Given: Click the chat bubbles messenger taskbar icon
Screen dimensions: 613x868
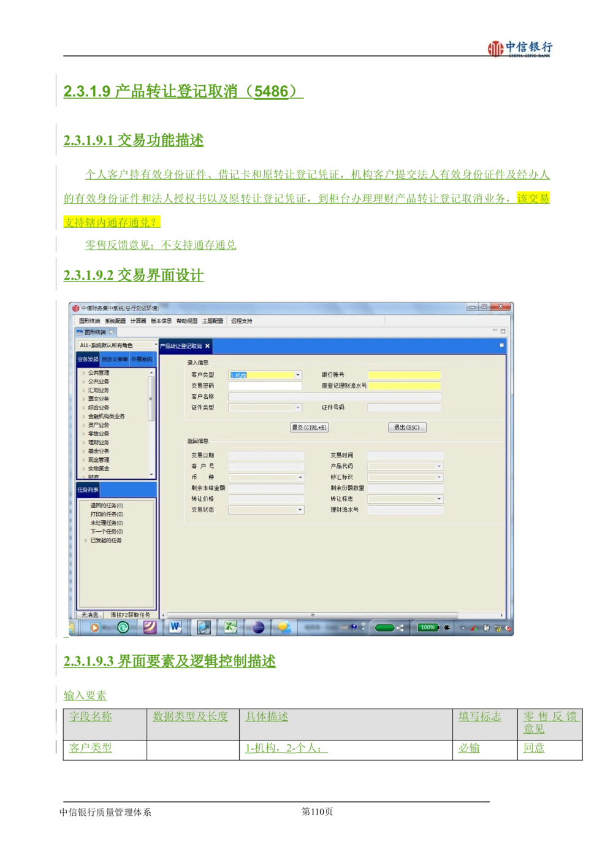Looking at the screenshot, I should [x=284, y=627].
